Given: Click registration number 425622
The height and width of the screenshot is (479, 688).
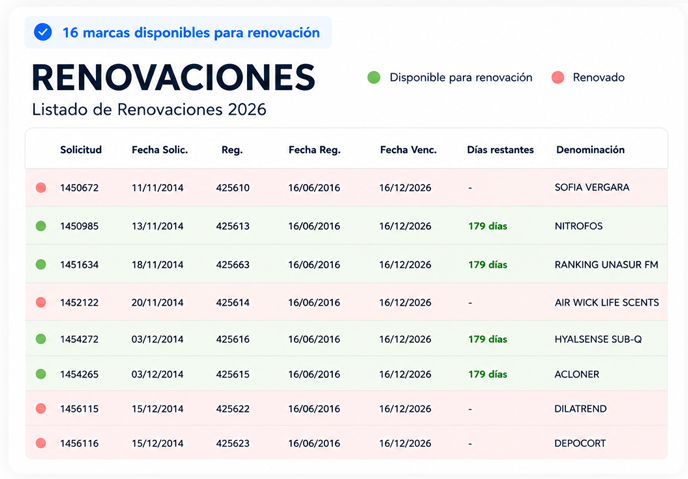Looking at the screenshot, I should point(233,408).
